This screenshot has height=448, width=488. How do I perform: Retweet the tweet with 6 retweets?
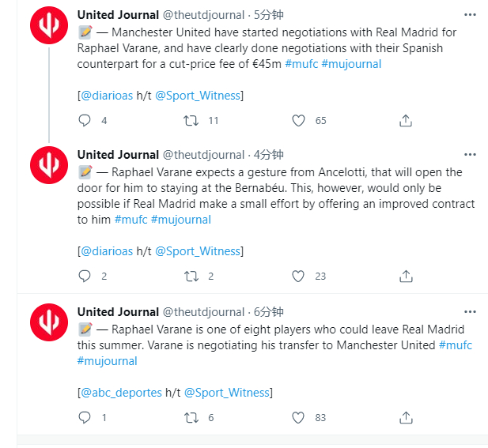pos(191,417)
